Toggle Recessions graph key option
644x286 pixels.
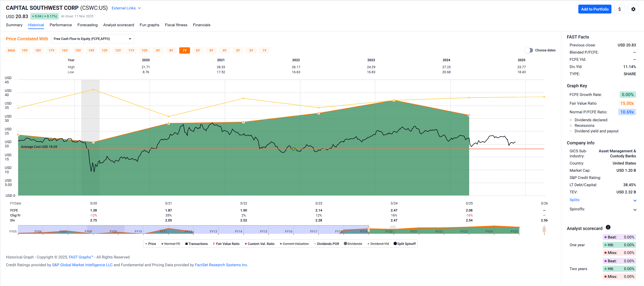(x=584, y=125)
